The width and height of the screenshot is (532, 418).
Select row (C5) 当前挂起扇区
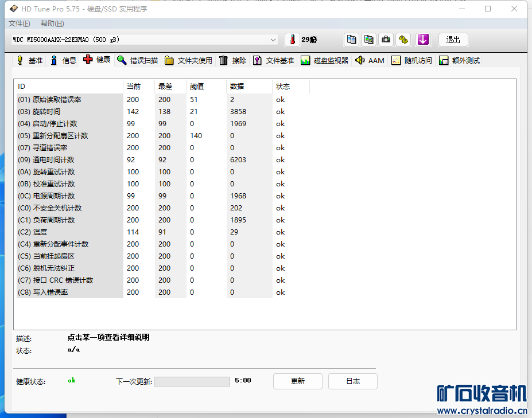click(163, 256)
